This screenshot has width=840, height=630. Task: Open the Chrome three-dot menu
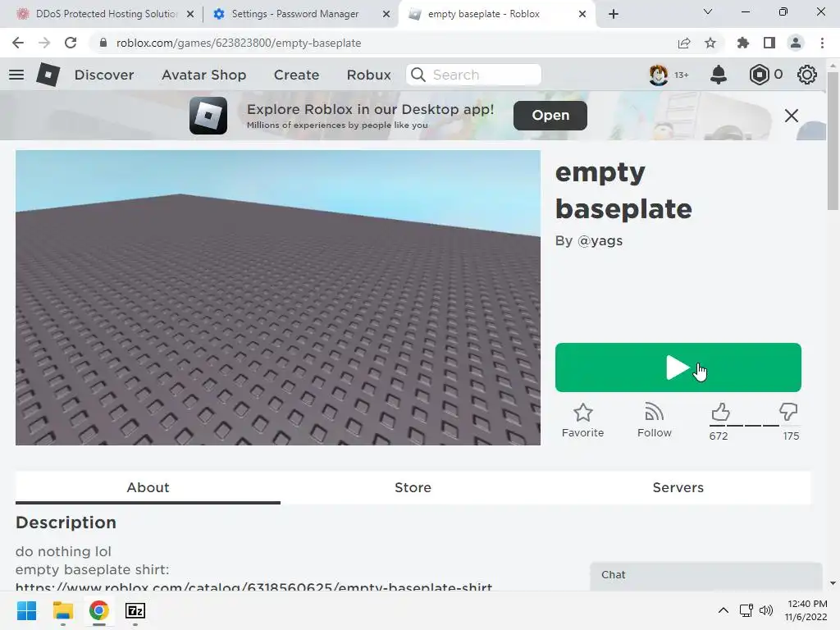822,43
